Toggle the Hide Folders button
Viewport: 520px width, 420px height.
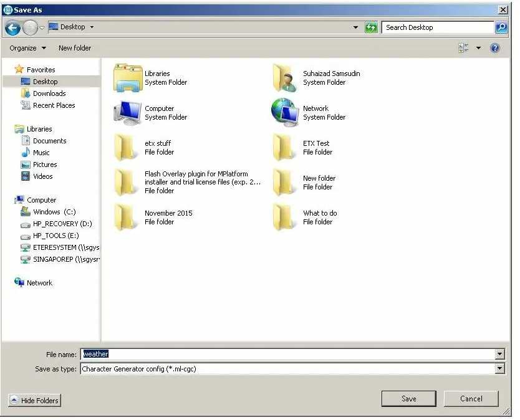pyautogui.click(x=35, y=401)
